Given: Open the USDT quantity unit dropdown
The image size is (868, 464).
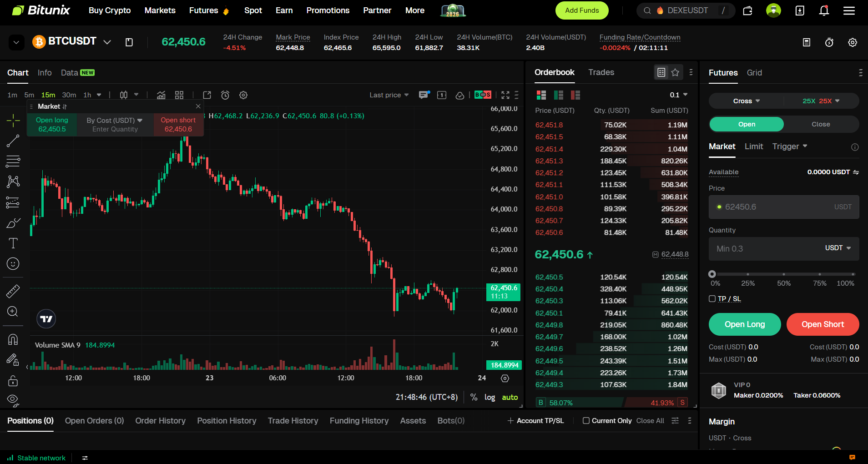Looking at the screenshot, I should (838, 248).
